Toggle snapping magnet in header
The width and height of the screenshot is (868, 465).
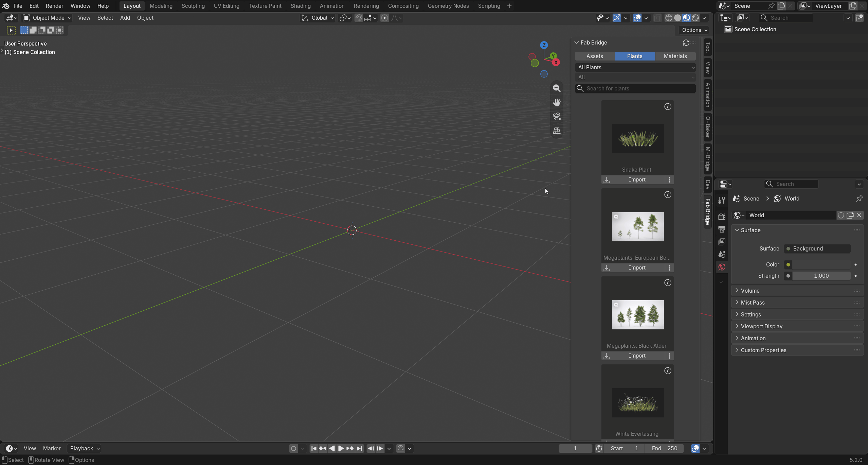click(x=359, y=18)
